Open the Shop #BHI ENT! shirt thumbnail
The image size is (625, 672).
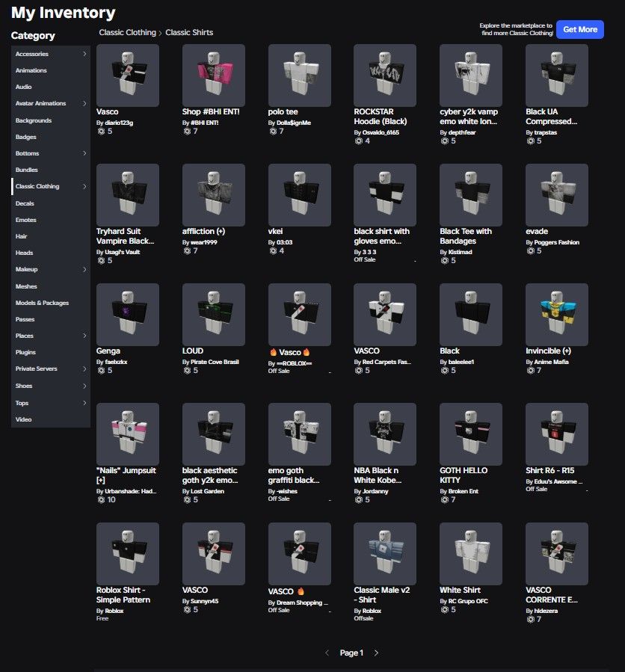(x=214, y=75)
